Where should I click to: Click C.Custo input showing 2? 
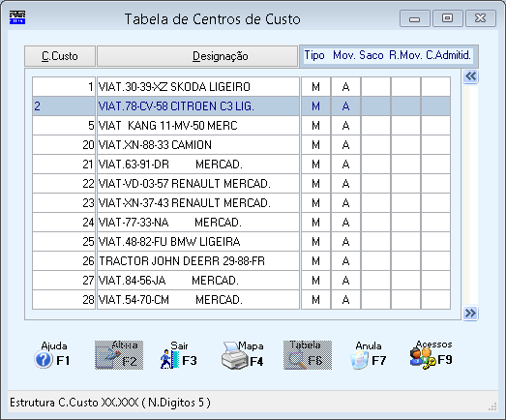(x=64, y=106)
